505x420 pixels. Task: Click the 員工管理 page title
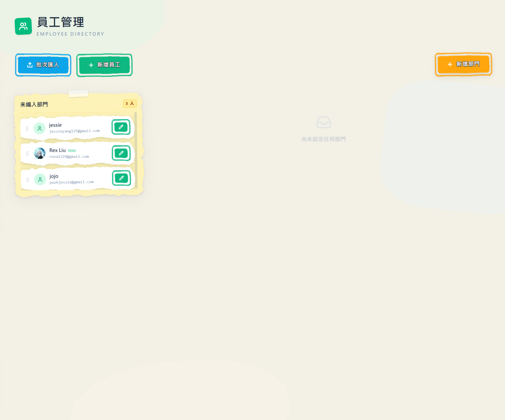(60, 22)
